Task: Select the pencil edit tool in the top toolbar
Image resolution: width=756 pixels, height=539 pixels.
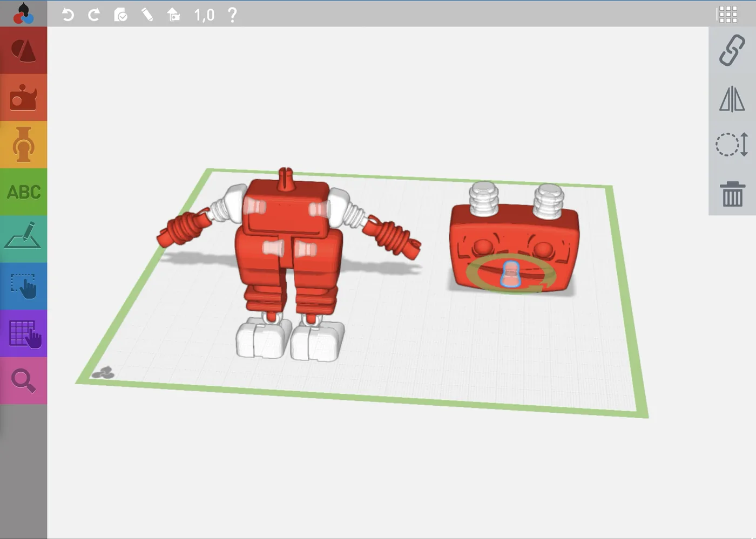Action: [x=147, y=15]
